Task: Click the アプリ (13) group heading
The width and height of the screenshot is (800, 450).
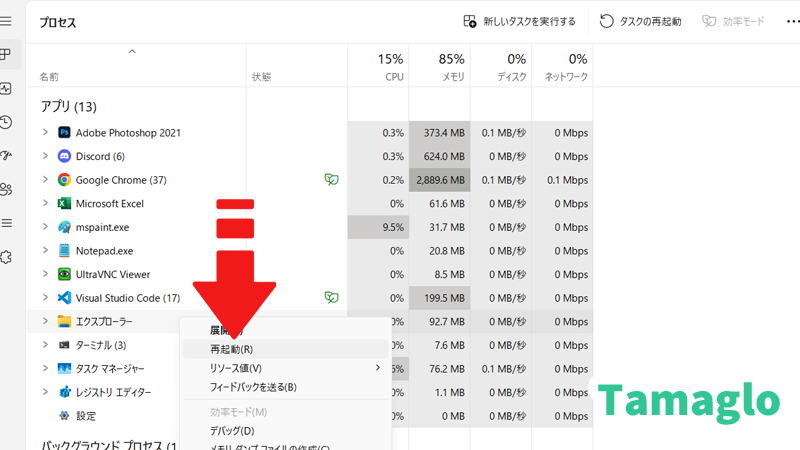Action: [68, 107]
